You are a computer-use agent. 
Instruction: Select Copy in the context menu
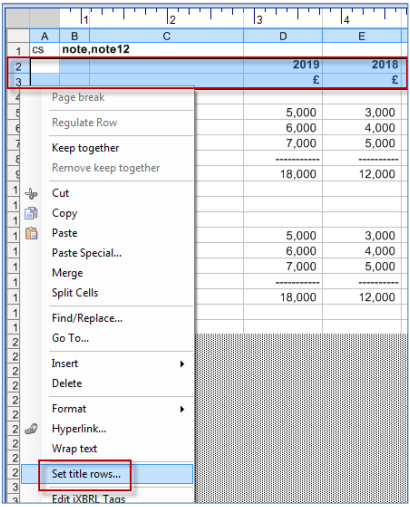coord(64,213)
